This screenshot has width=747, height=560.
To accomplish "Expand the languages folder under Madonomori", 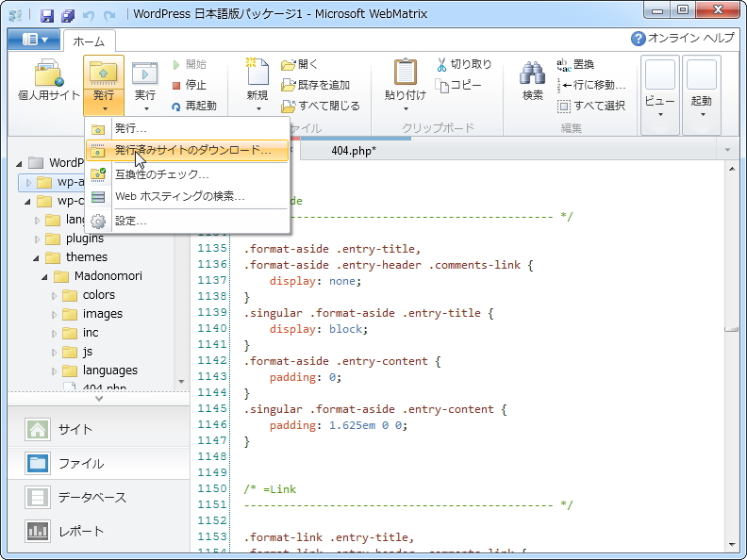I will [54, 371].
